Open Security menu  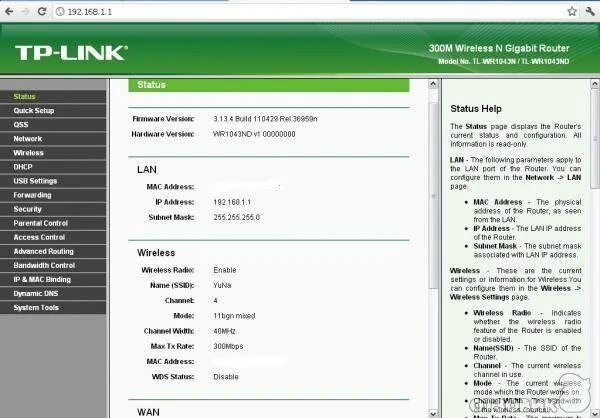[x=53, y=209]
